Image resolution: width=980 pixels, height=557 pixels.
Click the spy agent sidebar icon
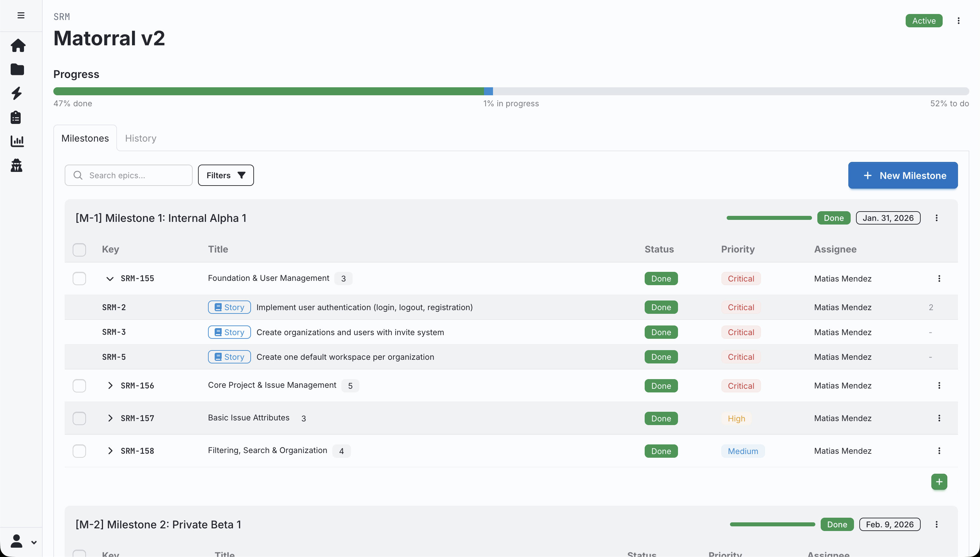[16, 165]
